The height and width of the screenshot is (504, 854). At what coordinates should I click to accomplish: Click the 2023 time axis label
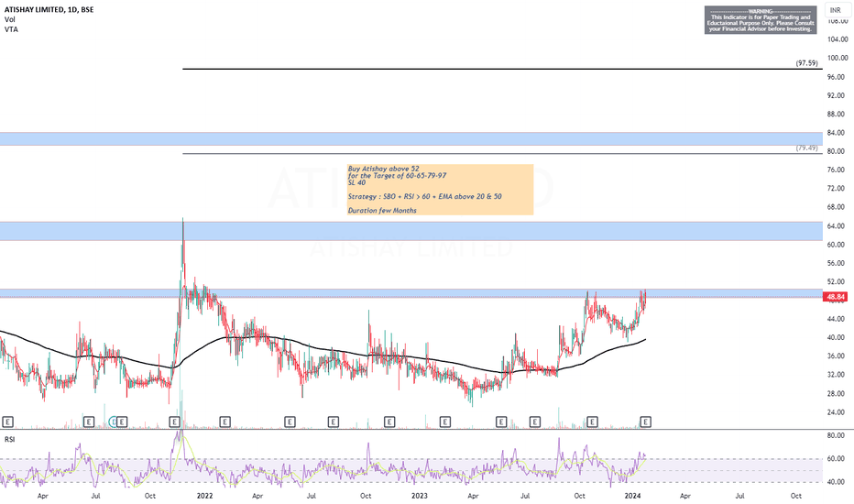click(x=420, y=496)
